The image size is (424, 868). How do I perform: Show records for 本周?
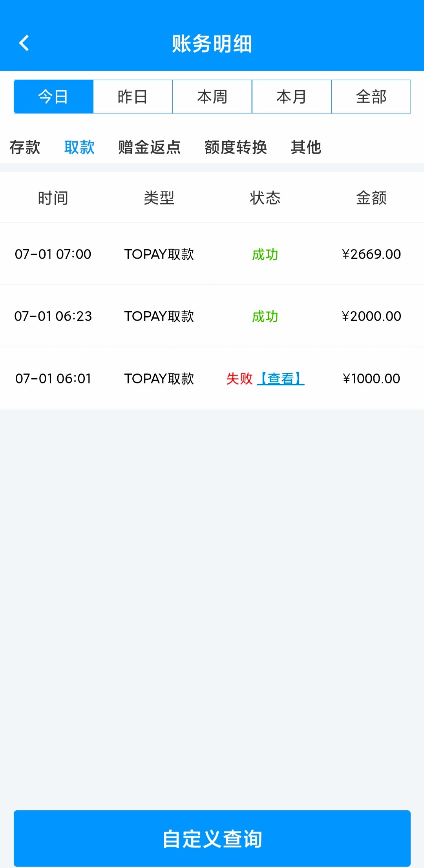pyautogui.click(x=212, y=97)
